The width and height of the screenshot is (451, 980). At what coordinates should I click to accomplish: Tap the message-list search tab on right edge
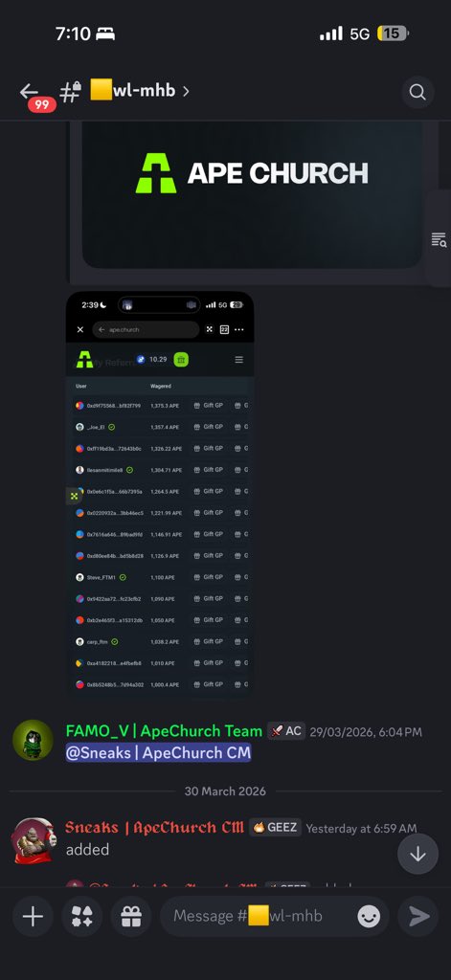click(x=439, y=238)
